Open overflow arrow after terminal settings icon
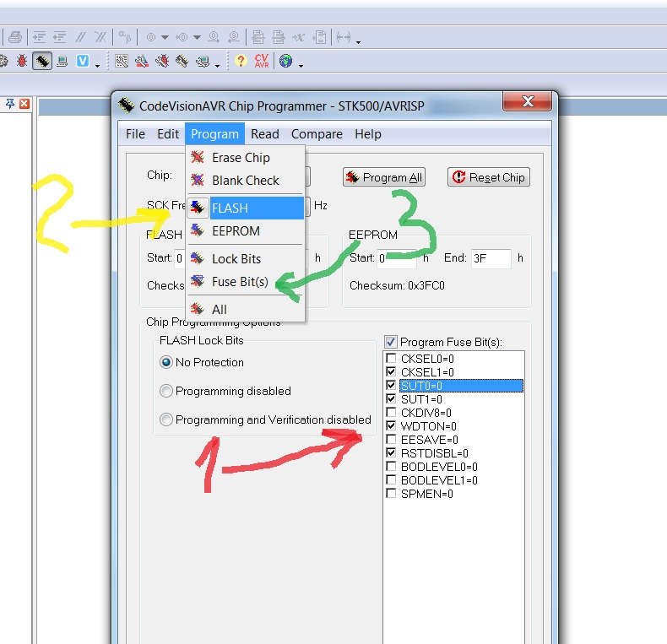 [x=217, y=65]
